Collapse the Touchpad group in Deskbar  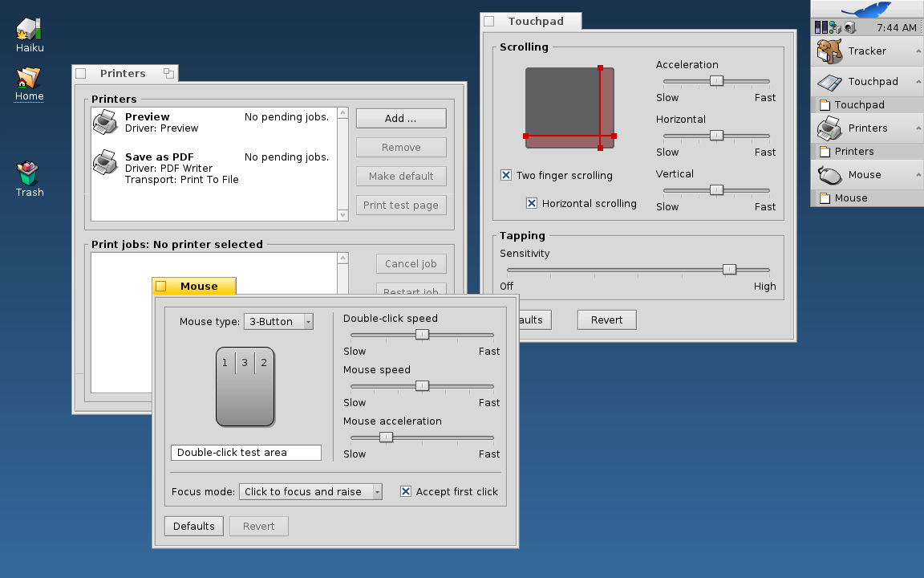(918, 82)
